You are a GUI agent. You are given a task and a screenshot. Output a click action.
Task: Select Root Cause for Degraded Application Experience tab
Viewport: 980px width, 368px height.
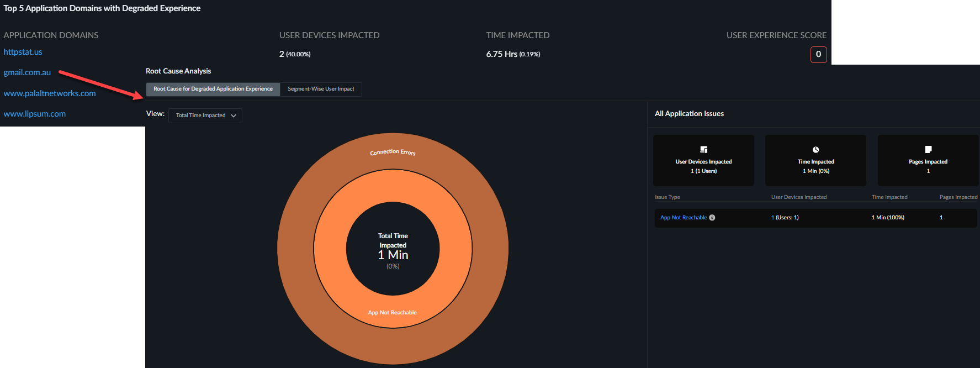click(x=213, y=89)
